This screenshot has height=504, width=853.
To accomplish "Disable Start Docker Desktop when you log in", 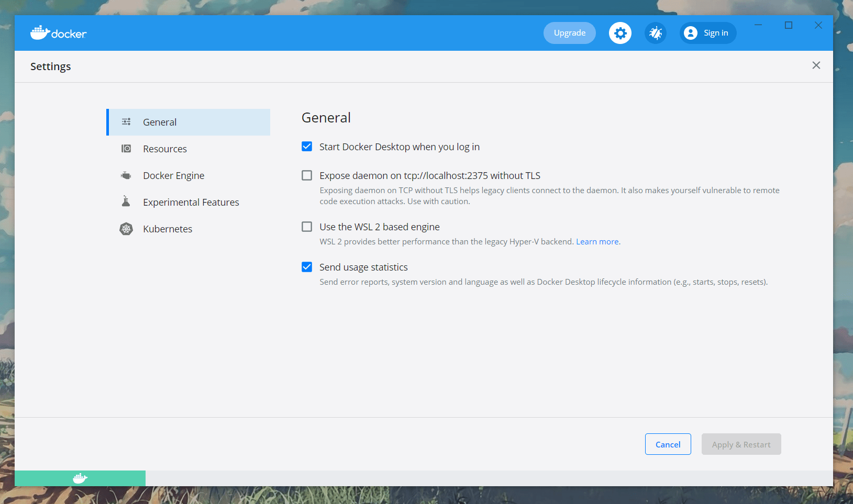I will click(x=307, y=147).
